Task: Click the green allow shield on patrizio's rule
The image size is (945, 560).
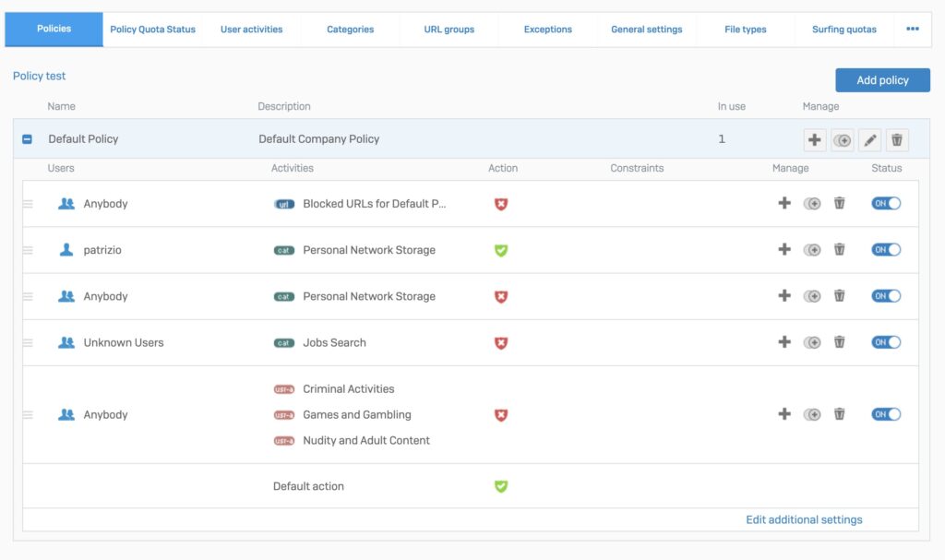Action: [x=500, y=249]
